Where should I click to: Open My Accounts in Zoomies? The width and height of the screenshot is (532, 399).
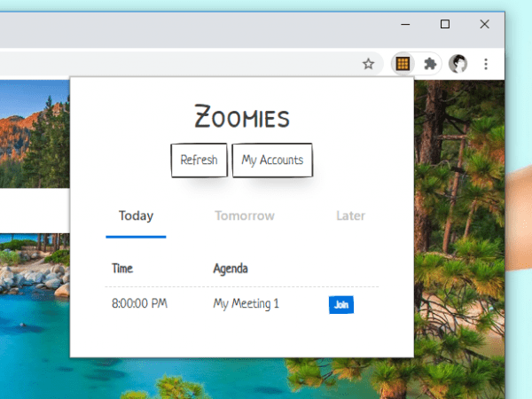[272, 160]
